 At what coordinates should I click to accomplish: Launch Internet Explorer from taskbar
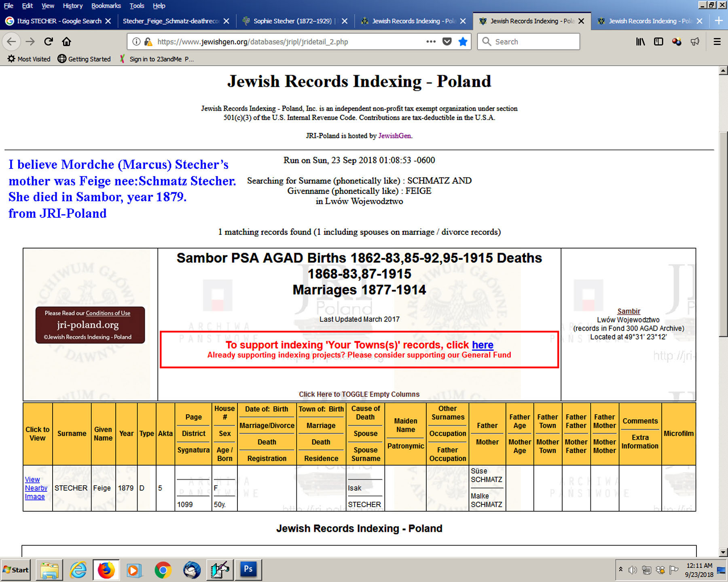(x=78, y=570)
